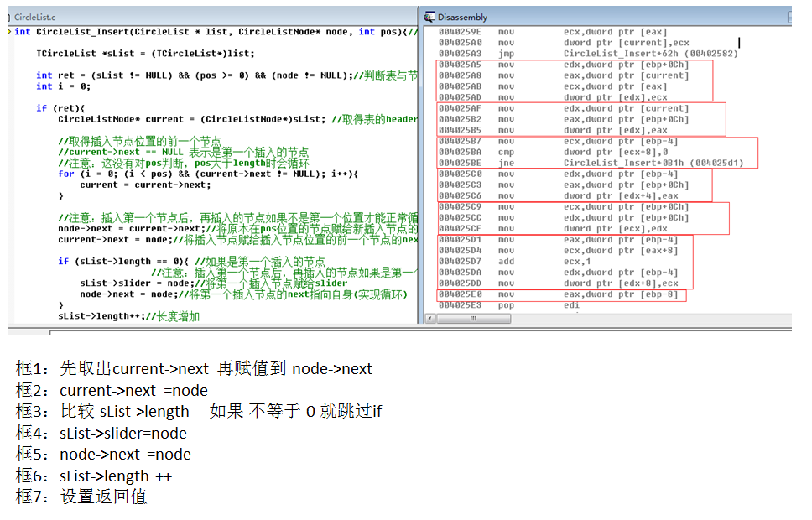Click disassembly address 004025DD
This screenshot has height=520, width=812.
point(460,283)
